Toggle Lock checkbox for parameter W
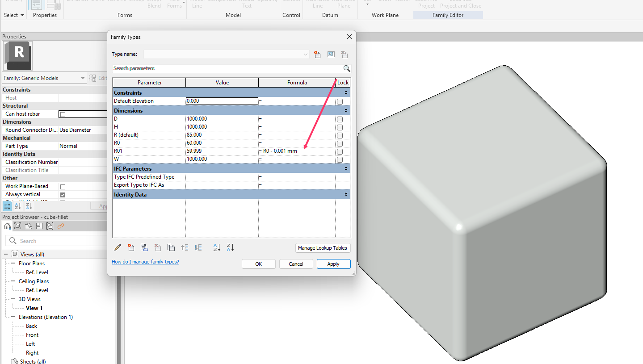Screen dimensions: 643x364 (x=340, y=159)
